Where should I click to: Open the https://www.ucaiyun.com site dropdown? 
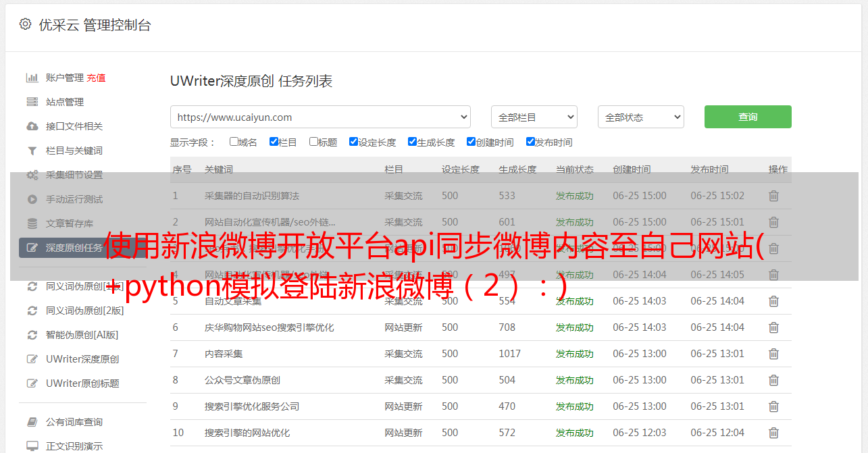coord(320,117)
